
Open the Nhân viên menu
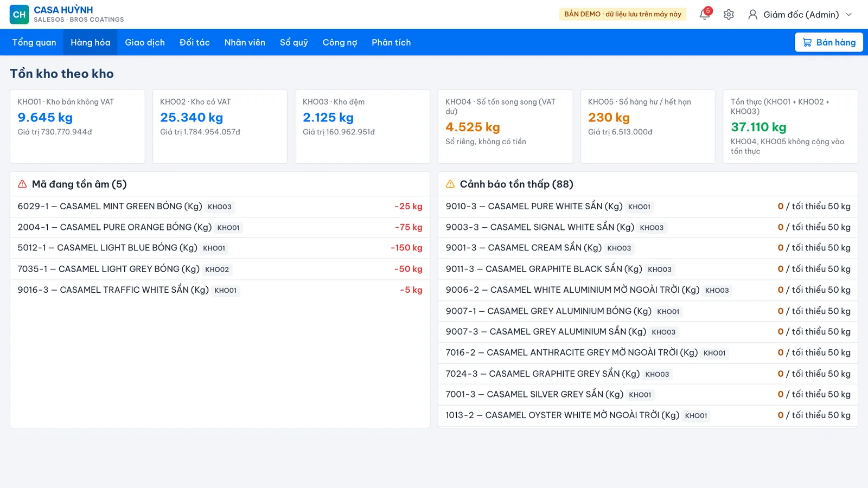pos(245,42)
